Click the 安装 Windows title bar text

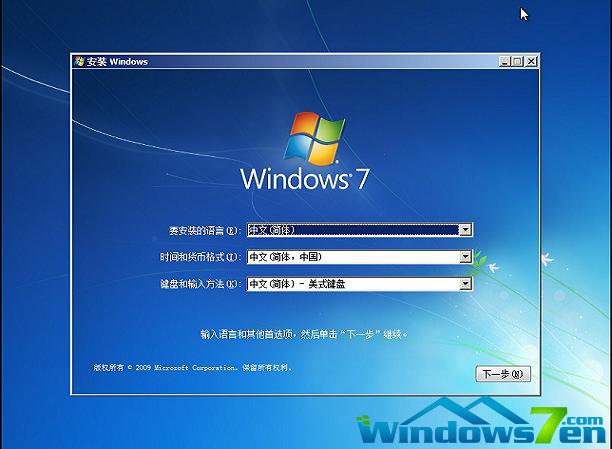[x=117, y=61]
